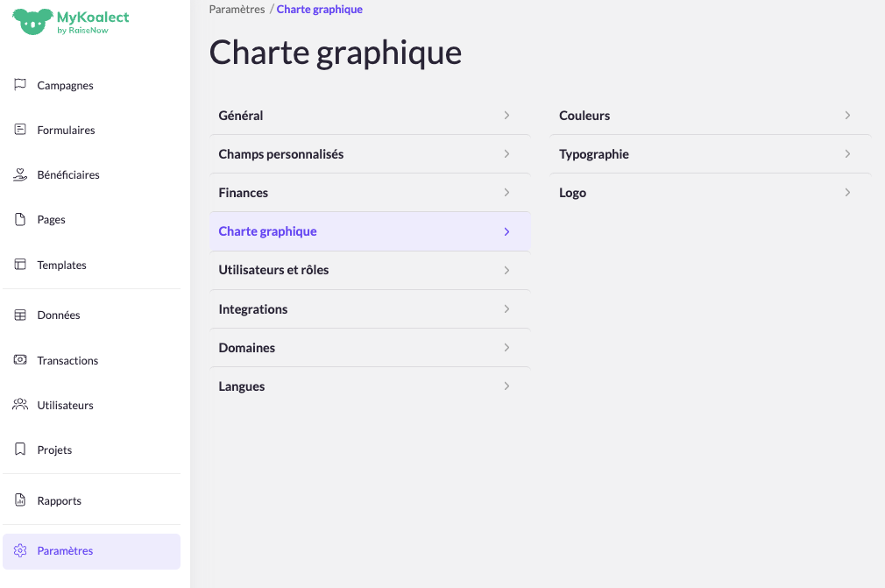
Task: Click the Paramètres gear icon
Action: point(20,550)
